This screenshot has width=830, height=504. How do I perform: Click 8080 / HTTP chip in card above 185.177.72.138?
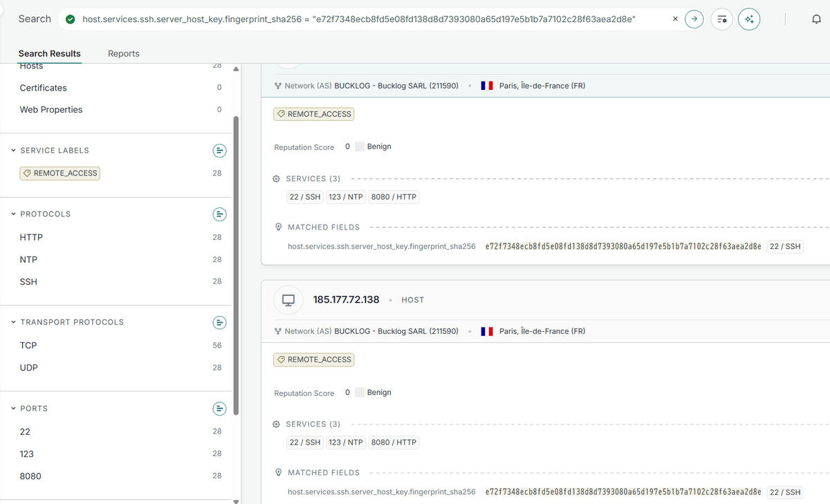coord(394,197)
